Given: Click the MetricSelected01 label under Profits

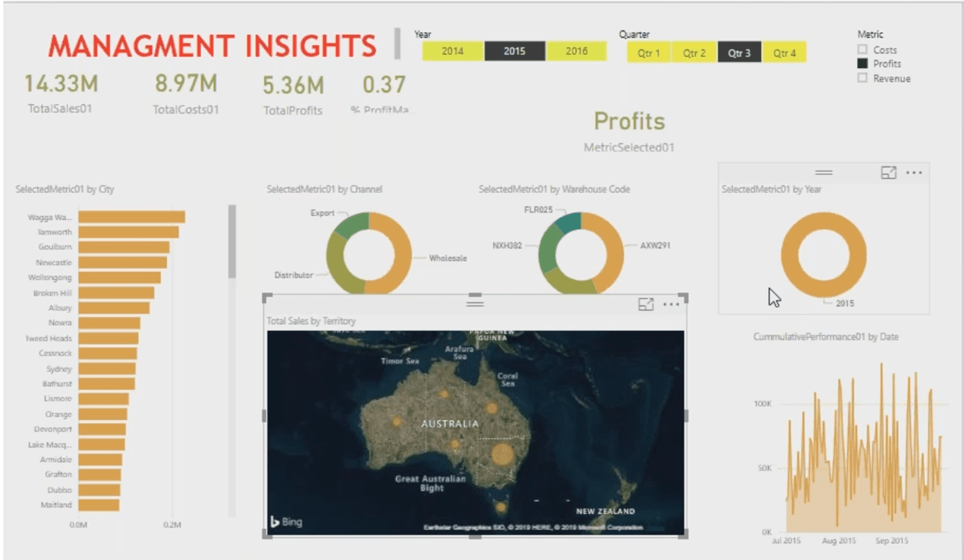Looking at the screenshot, I should tap(629, 147).
